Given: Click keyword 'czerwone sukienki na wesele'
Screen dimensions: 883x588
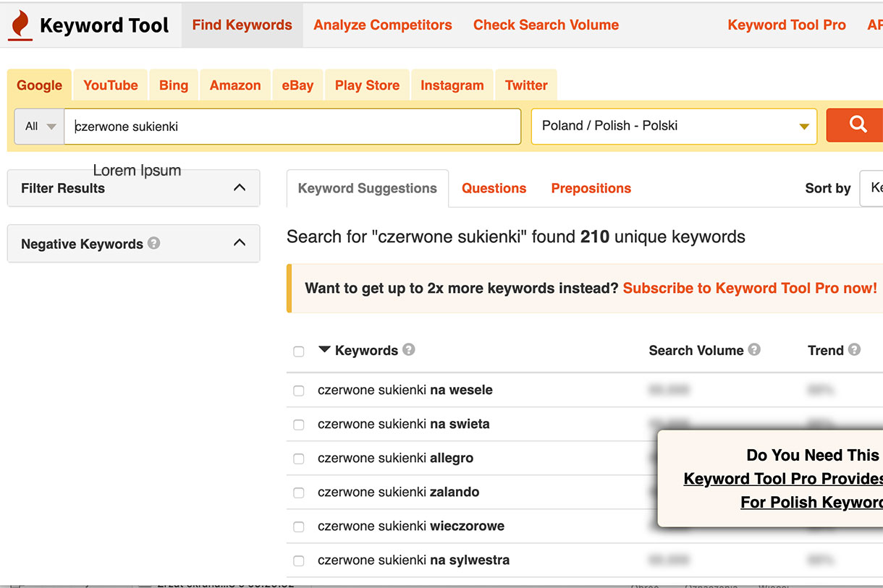Looking at the screenshot, I should (x=405, y=390).
